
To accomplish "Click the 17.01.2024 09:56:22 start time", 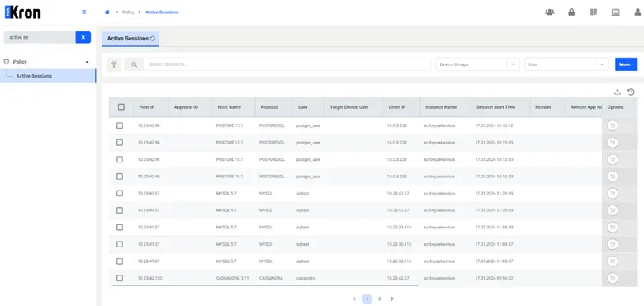I will coord(494,278).
